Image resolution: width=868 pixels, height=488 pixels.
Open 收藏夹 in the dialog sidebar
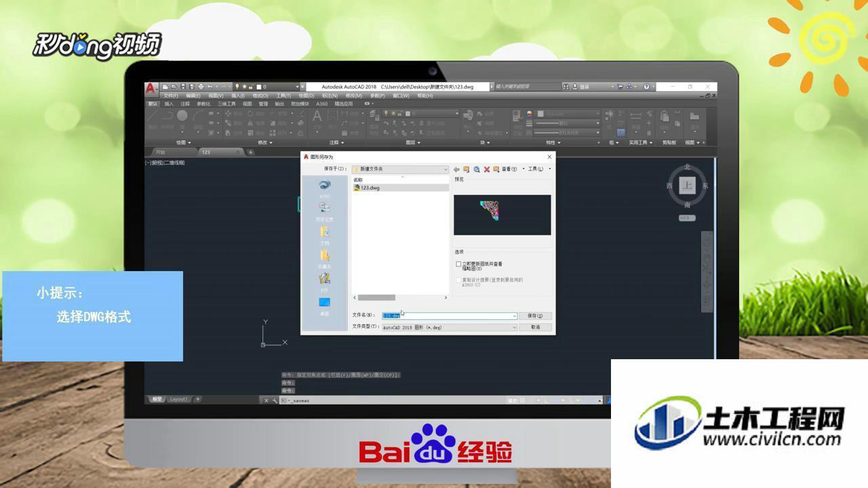(x=325, y=258)
